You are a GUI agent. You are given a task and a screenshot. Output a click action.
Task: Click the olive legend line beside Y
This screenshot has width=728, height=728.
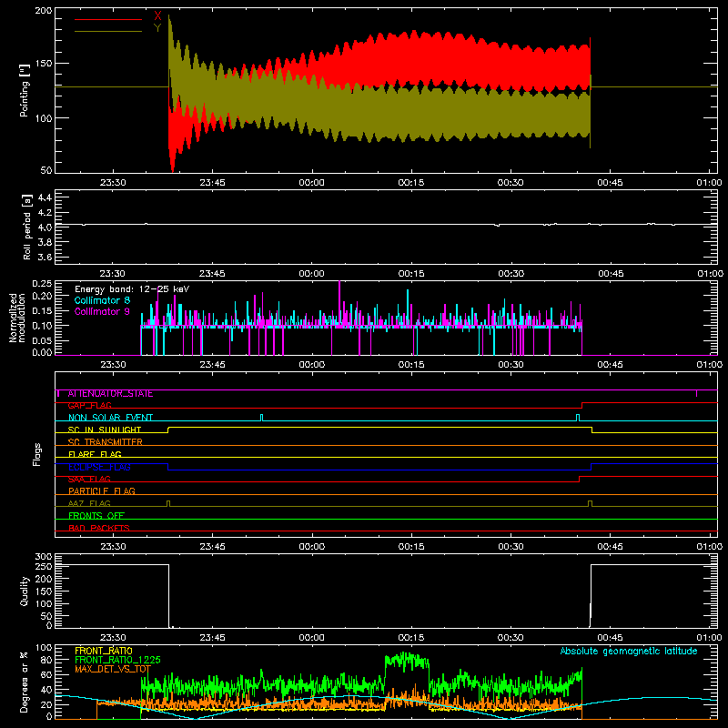108,31
